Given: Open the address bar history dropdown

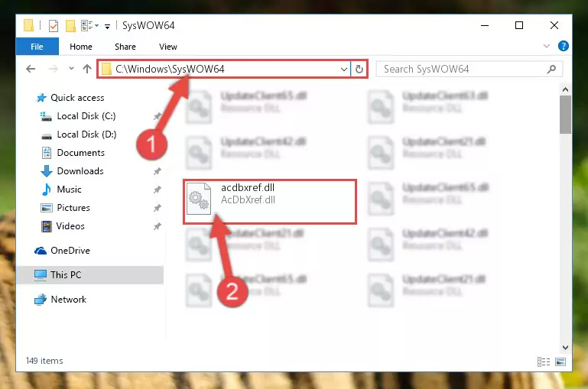Looking at the screenshot, I should pos(343,69).
